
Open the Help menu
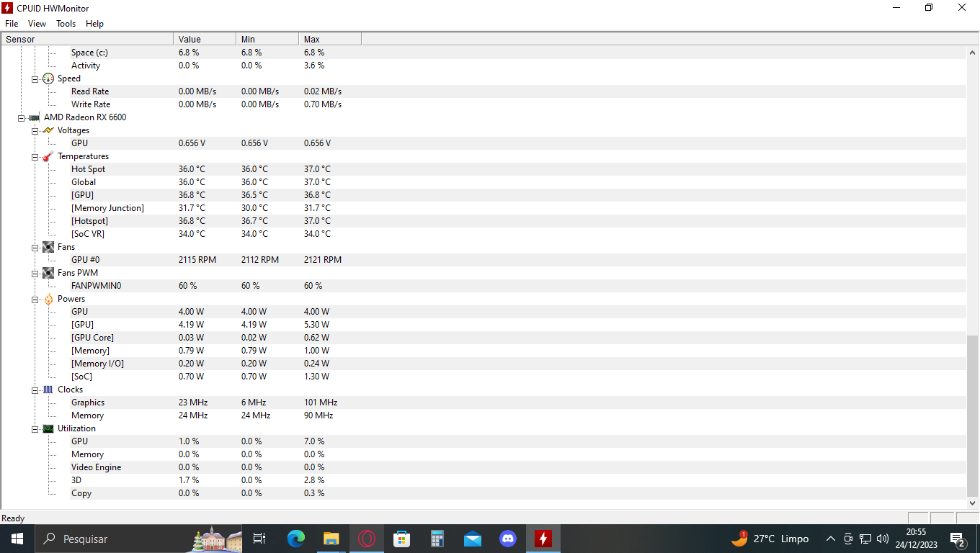coord(94,24)
